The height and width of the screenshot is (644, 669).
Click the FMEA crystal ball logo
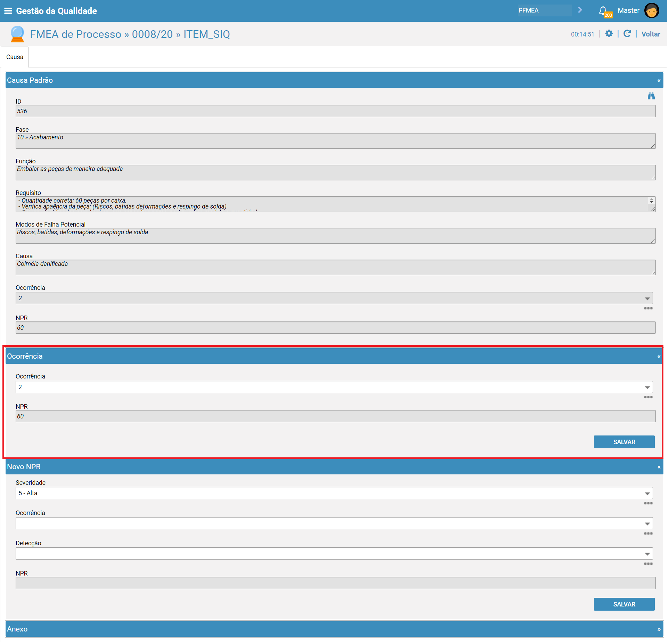tap(17, 34)
